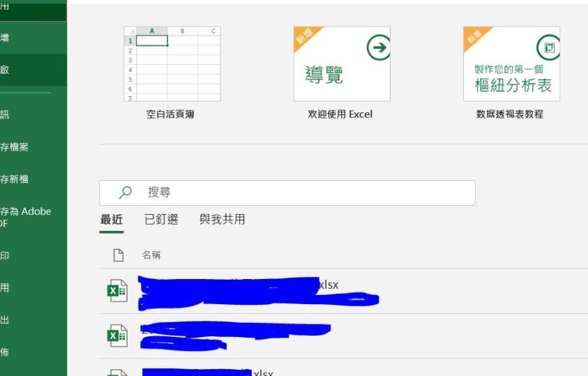588x376 pixels.
Task: Select the 匯出 (出) sidebar item
Action: pyautogui.click(x=33, y=320)
